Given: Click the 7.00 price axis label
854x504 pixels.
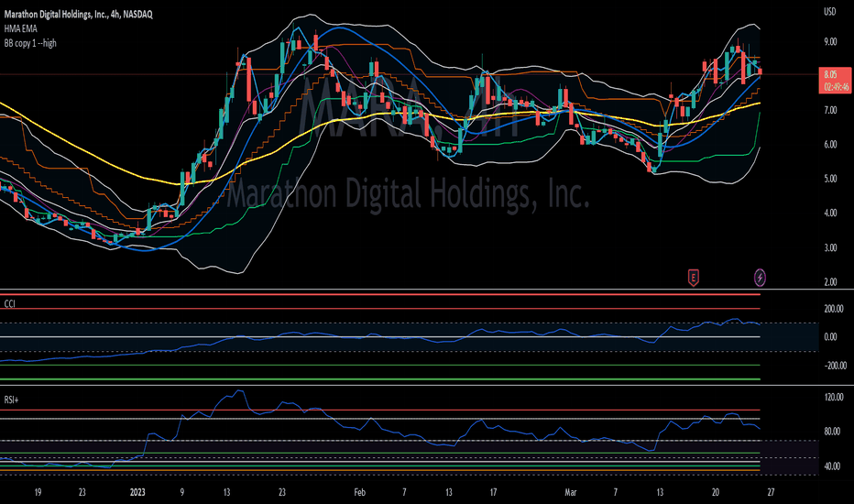Looking at the screenshot, I should click(830, 111).
